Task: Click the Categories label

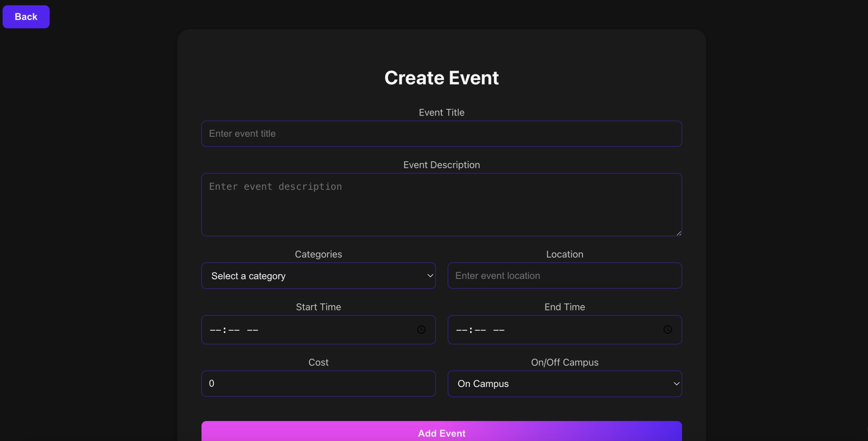Action: click(x=318, y=254)
